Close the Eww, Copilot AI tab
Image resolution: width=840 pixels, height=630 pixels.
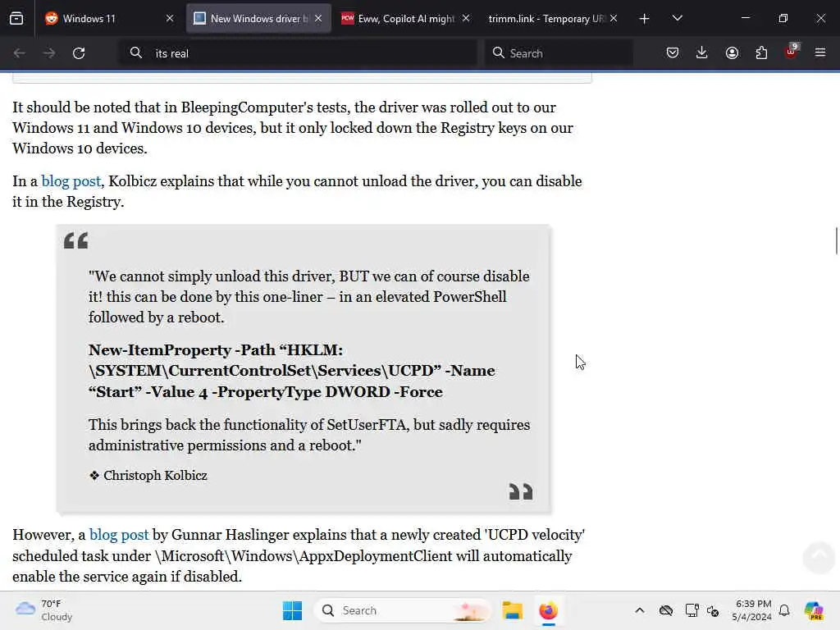pos(466,19)
